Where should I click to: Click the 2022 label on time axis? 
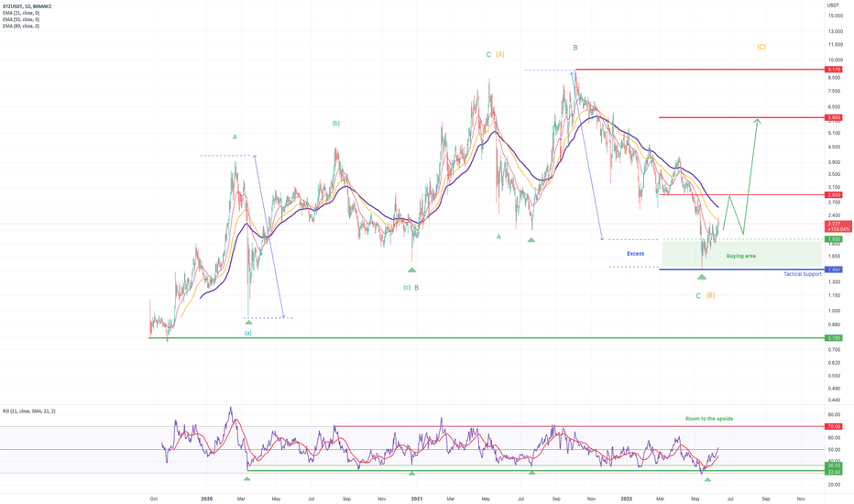coord(627,499)
